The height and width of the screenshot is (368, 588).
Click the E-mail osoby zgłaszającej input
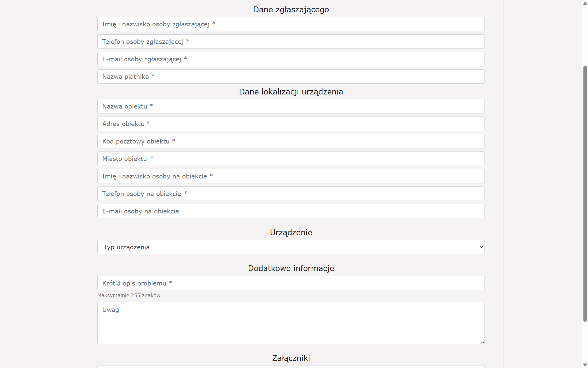(291, 59)
